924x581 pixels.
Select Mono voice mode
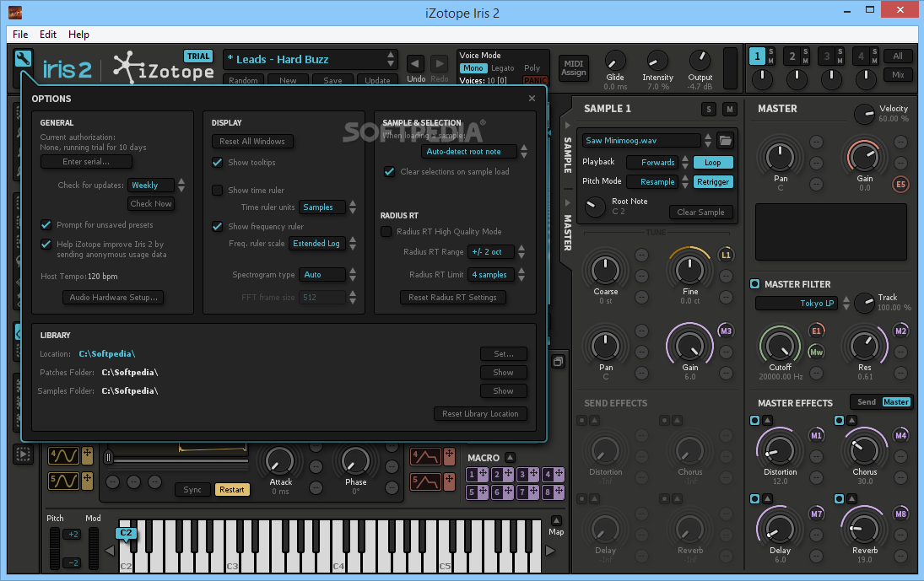[473, 68]
